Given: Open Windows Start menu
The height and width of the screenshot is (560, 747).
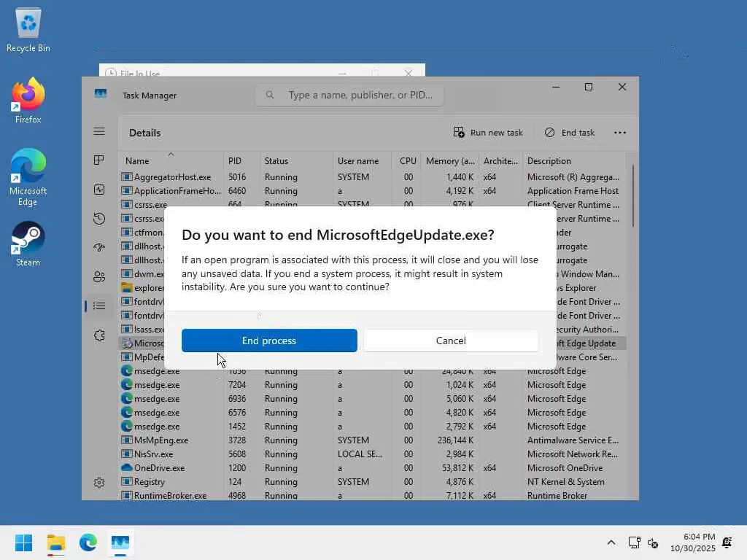Looking at the screenshot, I should pyautogui.click(x=24, y=542).
